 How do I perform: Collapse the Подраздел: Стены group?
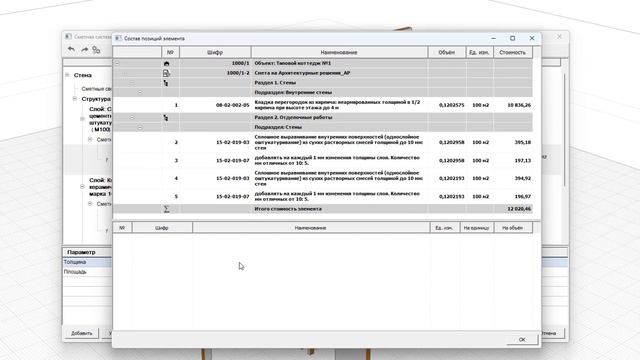point(140,127)
